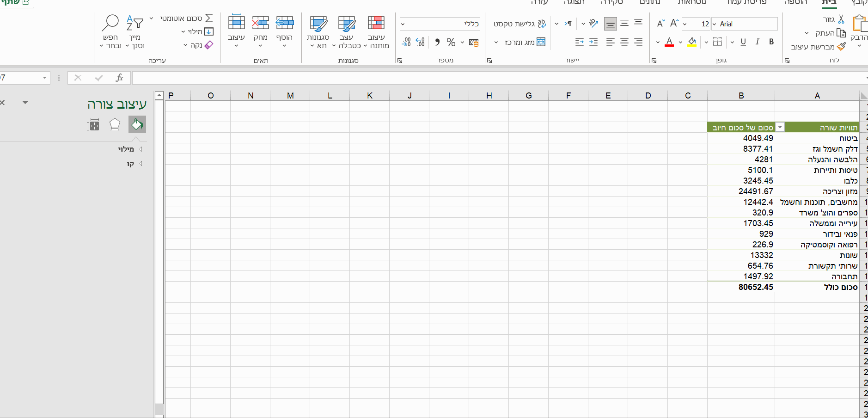
Task: Click the increase decimal icon
Action: [420, 42]
